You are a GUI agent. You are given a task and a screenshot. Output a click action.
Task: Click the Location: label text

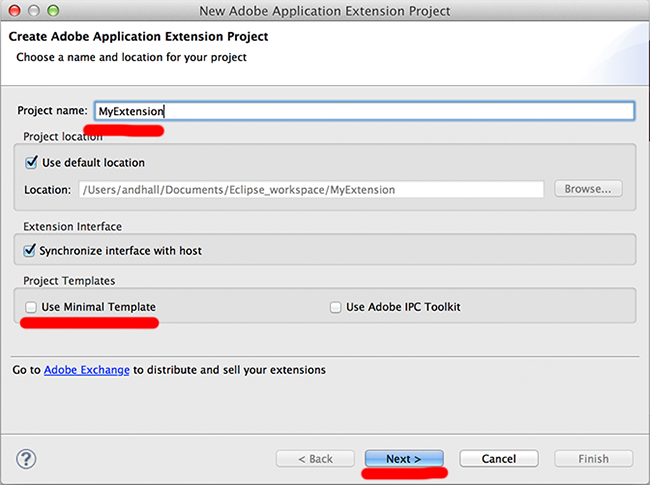point(48,190)
